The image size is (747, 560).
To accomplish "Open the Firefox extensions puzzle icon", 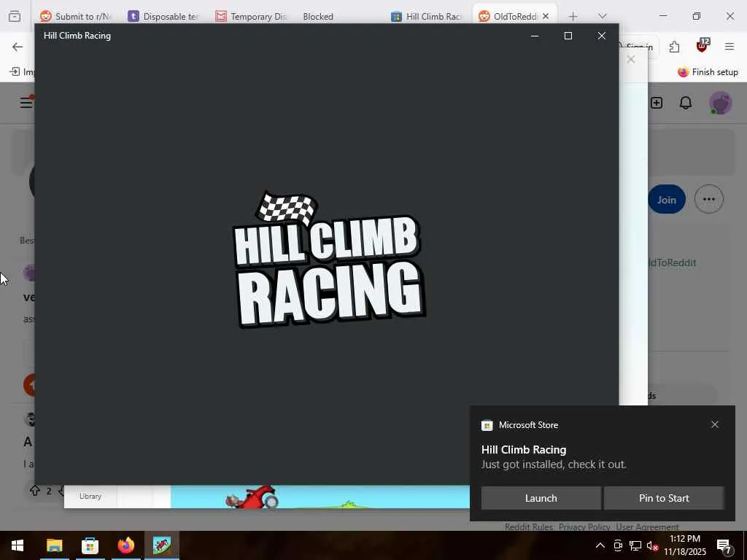I will [674, 47].
